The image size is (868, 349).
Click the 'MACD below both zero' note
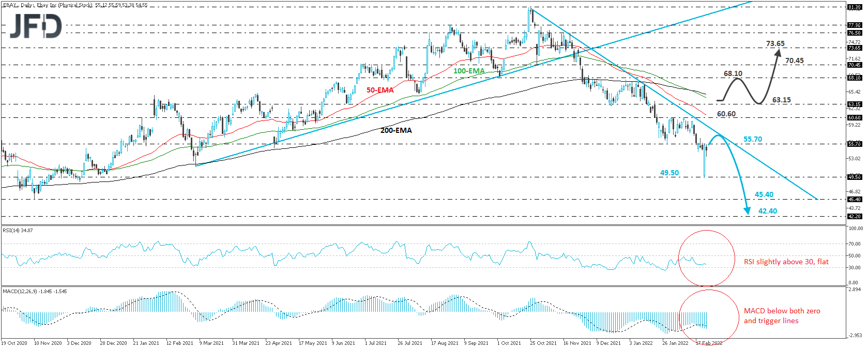coord(782,311)
